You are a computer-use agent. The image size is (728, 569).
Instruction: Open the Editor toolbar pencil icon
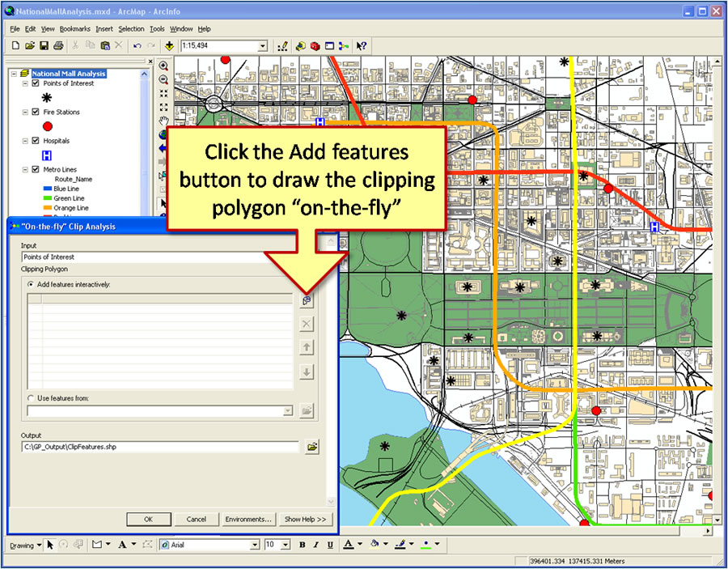tap(282, 45)
